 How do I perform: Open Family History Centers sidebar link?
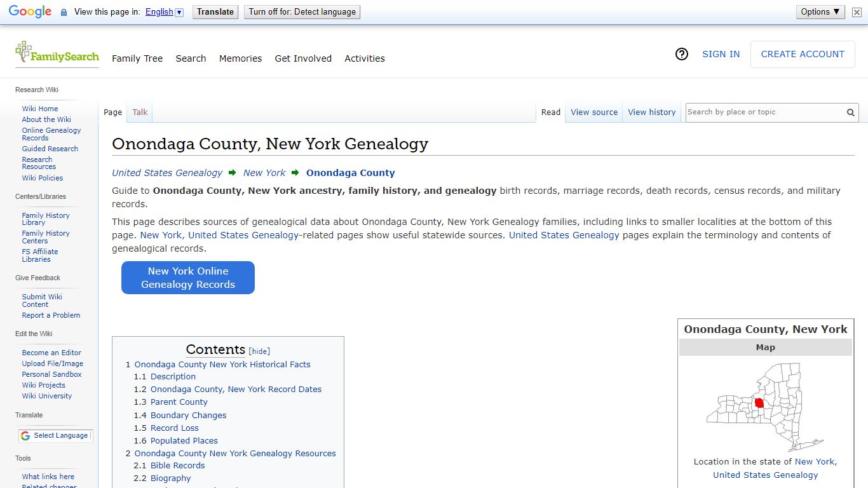[46, 237]
